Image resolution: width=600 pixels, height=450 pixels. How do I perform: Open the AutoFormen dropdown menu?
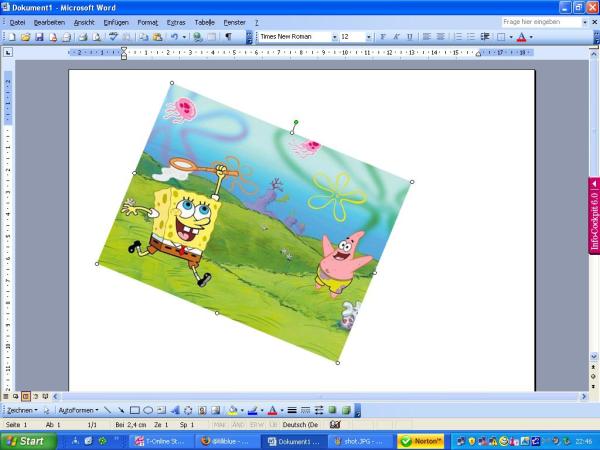coord(78,410)
